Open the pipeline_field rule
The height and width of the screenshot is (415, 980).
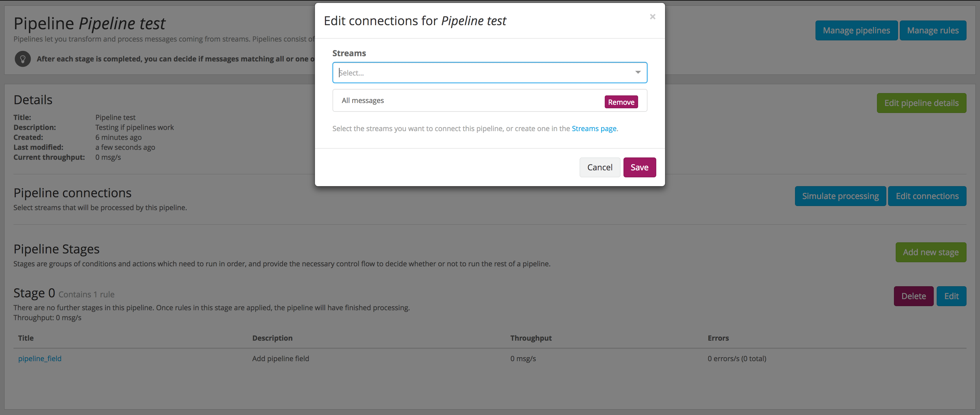click(x=40, y=358)
